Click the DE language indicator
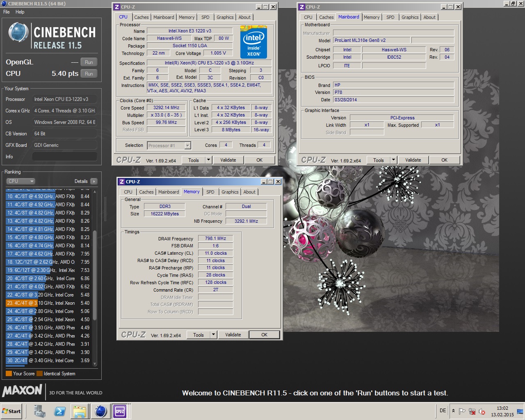Screen dimensions: 525x420 tap(443, 411)
